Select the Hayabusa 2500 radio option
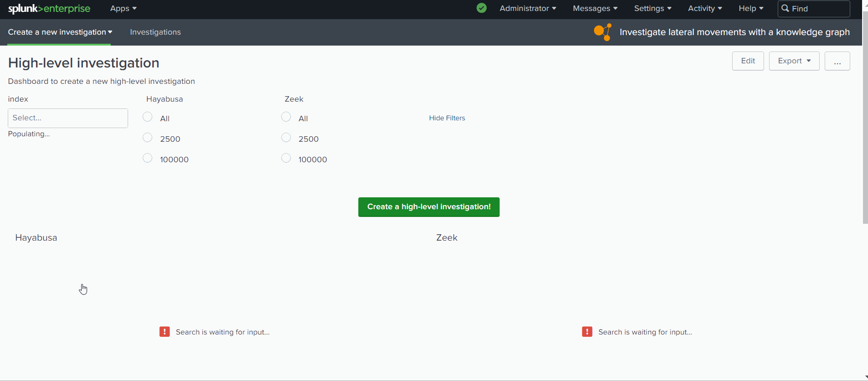This screenshot has height=381, width=868. pyautogui.click(x=148, y=138)
